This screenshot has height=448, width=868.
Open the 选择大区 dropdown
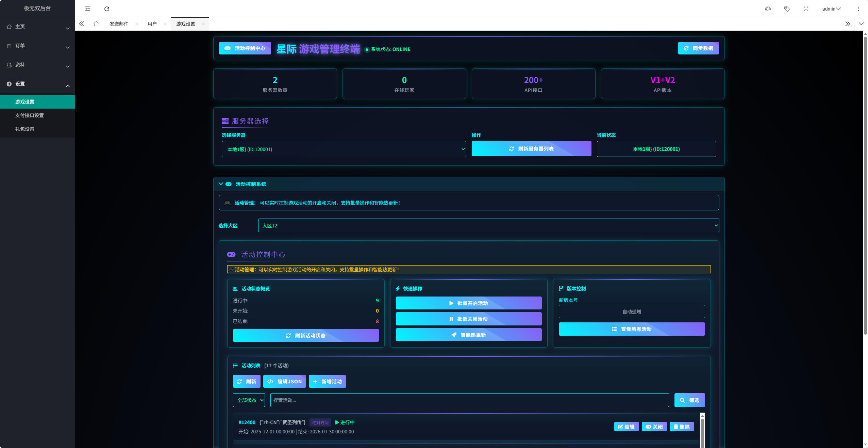(x=488, y=225)
